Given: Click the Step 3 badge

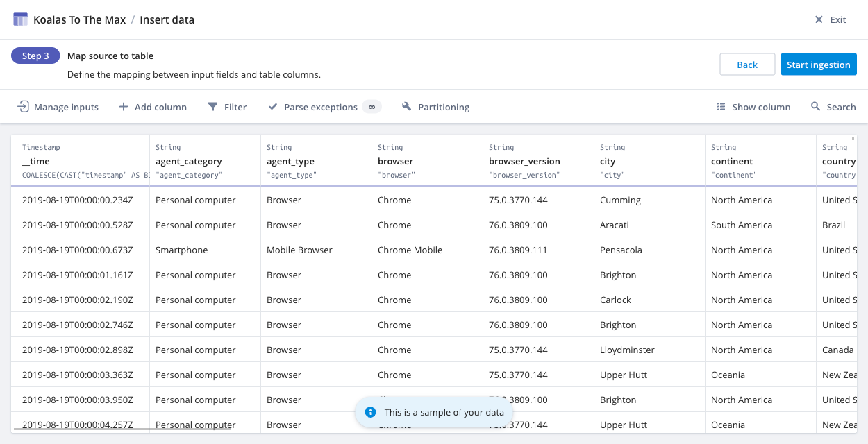Looking at the screenshot, I should (x=35, y=55).
